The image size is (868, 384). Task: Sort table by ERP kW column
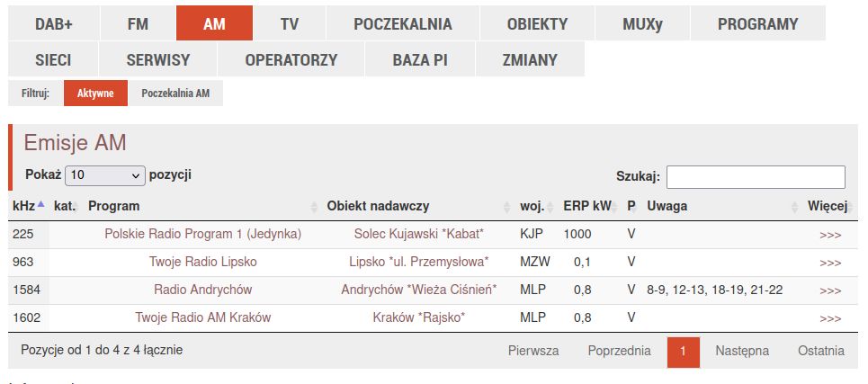[586, 206]
